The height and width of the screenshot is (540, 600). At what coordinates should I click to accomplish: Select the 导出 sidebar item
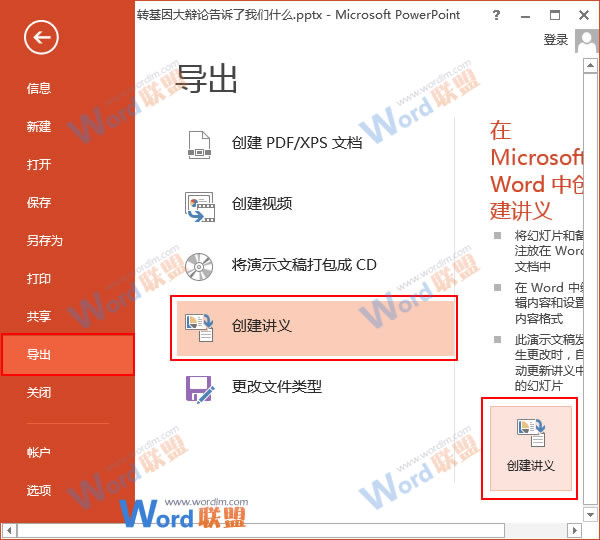tap(68, 354)
